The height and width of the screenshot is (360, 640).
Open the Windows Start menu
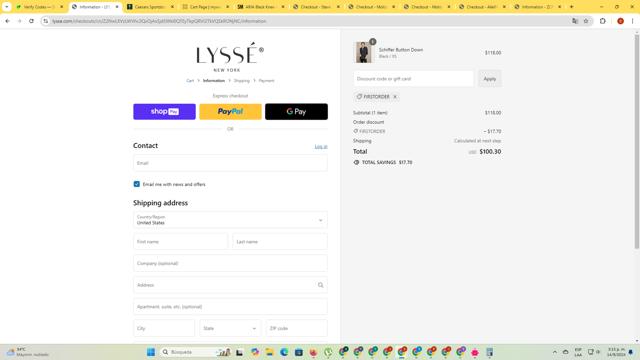(x=151, y=352)
